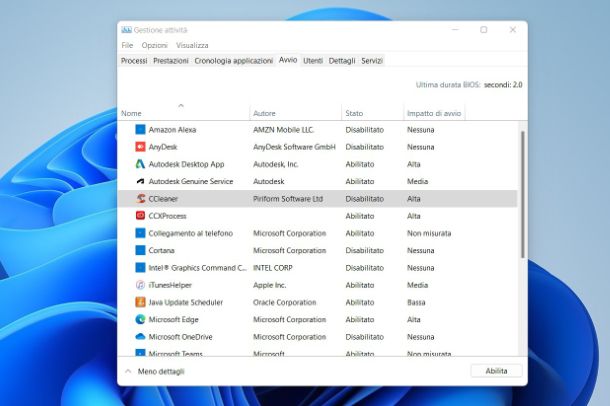Viewport: 610px width, 406px height.
Task: Collapse view with Meno dettagli
Action: (x=155, y=371)
